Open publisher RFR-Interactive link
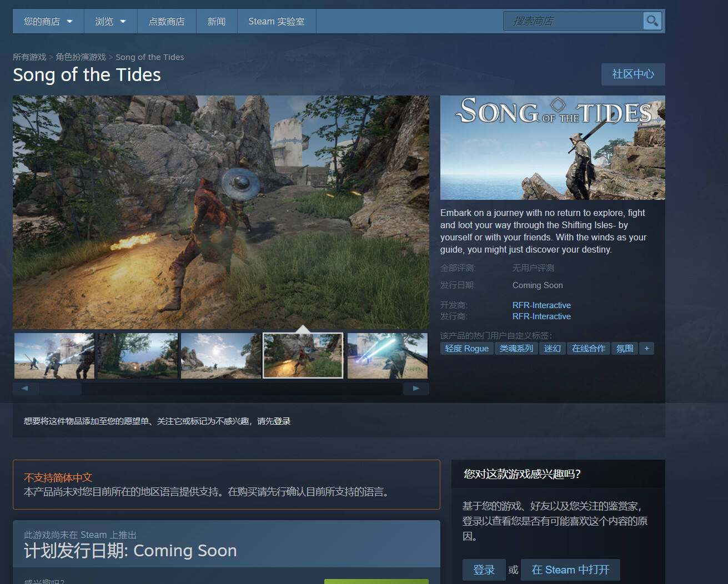This screenshot has height=584, width=728. [x=541, y=316]
